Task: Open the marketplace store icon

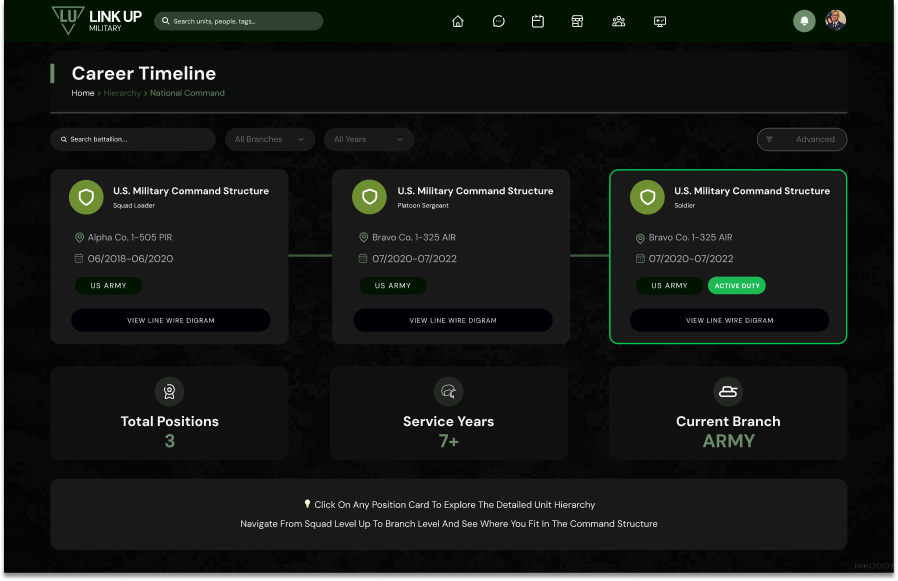Action: pyautogui.click(x=577, y=21)
